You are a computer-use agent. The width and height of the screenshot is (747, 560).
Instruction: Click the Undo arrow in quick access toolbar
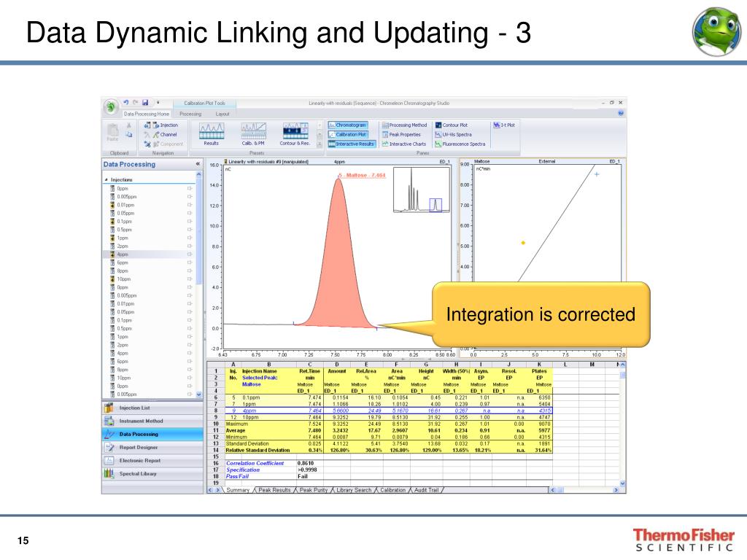click(126, 102)
